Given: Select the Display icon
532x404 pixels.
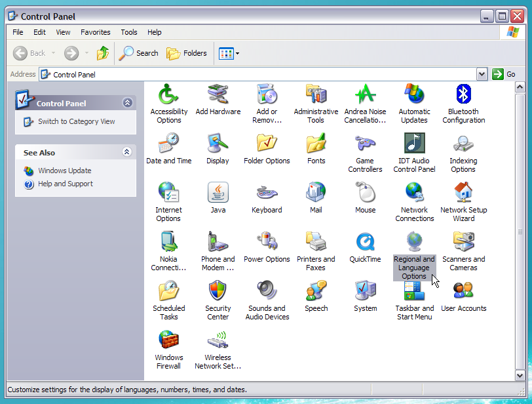Looking at the screenshot, I should pyautogui.click(x=218, y=143).
